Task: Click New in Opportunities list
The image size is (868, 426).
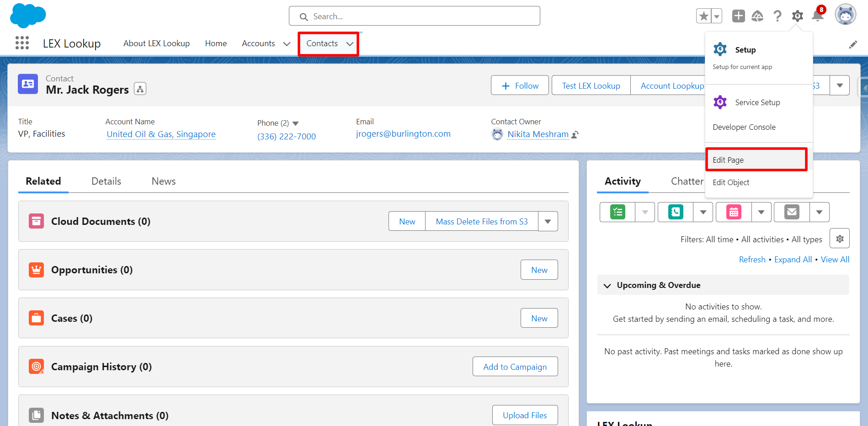Action: click(x=539, y=270)
